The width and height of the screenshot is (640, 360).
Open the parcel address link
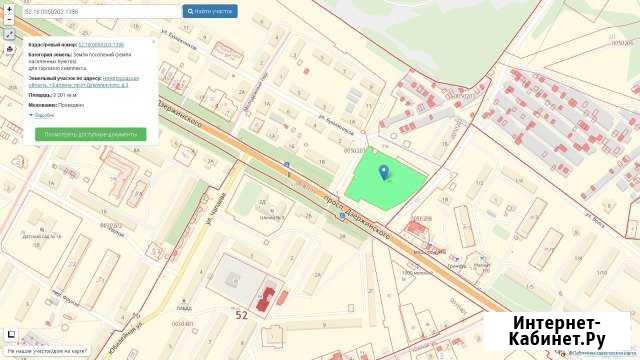point(84,82)
